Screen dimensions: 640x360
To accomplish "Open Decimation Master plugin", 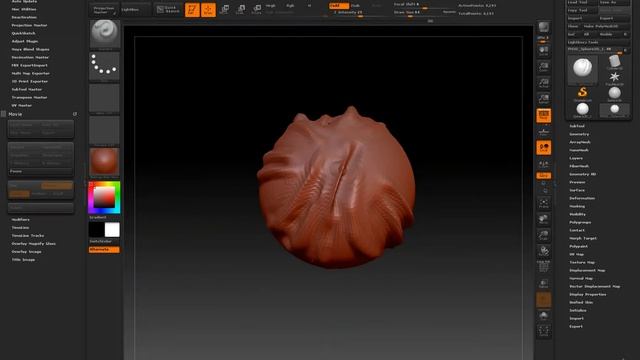I will click(x=30, y=57).
